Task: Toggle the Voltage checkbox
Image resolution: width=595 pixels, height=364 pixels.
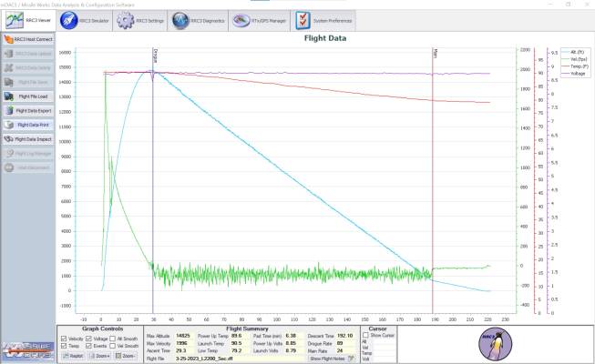Action: 89,338
